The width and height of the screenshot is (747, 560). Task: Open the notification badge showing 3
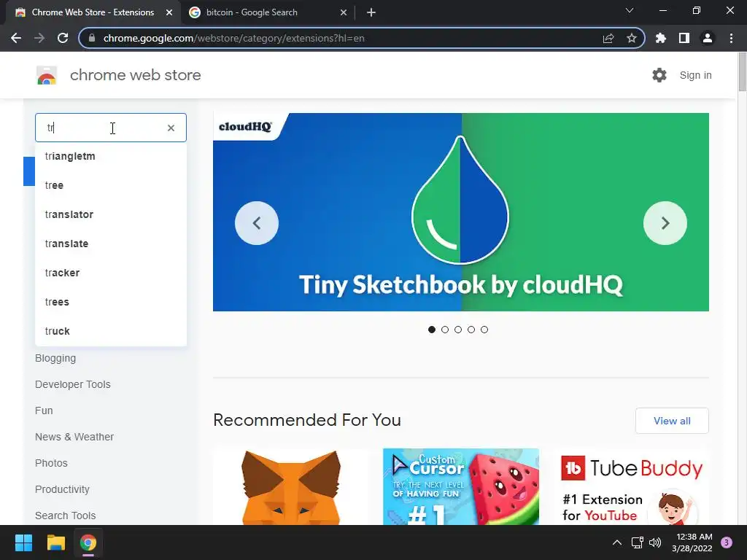(x=727, y=542)
